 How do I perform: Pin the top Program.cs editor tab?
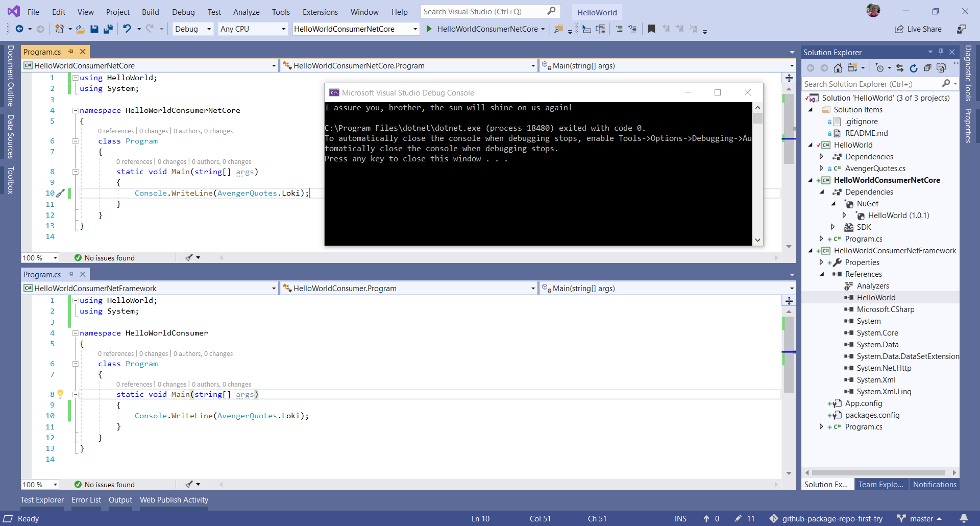pyautogui.click(x=71, y=52)
